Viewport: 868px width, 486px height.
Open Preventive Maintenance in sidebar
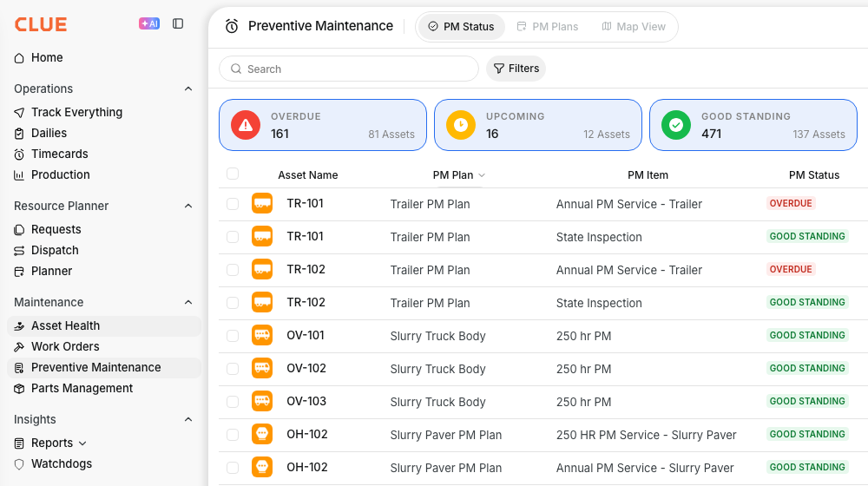point(104,368)
